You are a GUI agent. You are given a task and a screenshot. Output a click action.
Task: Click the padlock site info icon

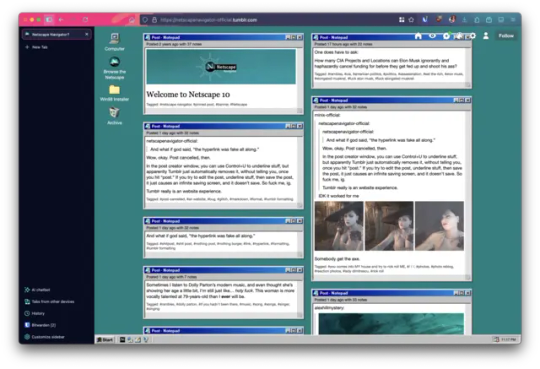point(154,20)
